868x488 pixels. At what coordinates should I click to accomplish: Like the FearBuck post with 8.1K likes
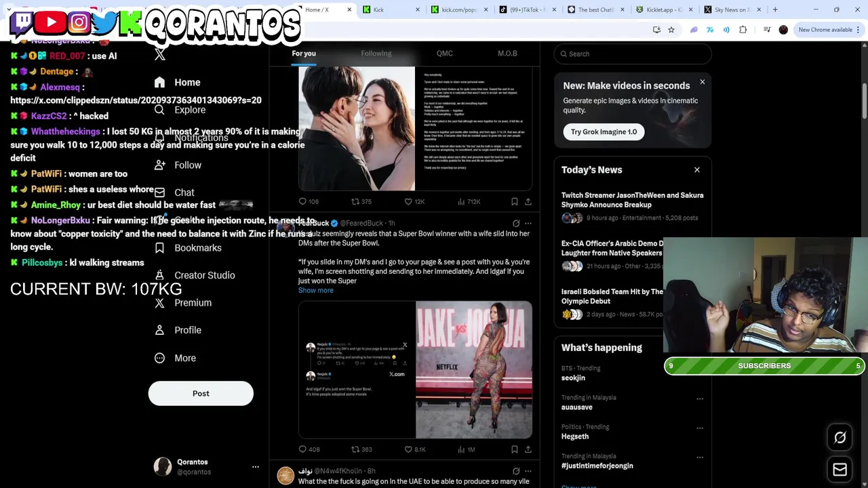[x=415, y=449]
